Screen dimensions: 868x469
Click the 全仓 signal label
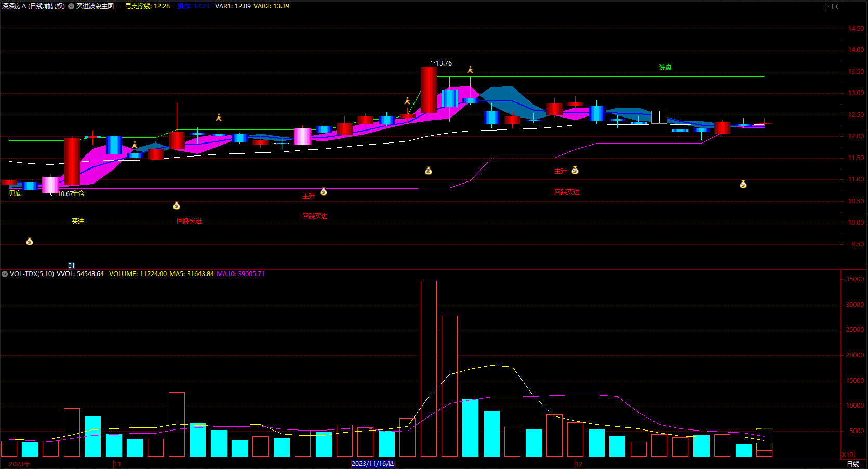tap(78, 193)
